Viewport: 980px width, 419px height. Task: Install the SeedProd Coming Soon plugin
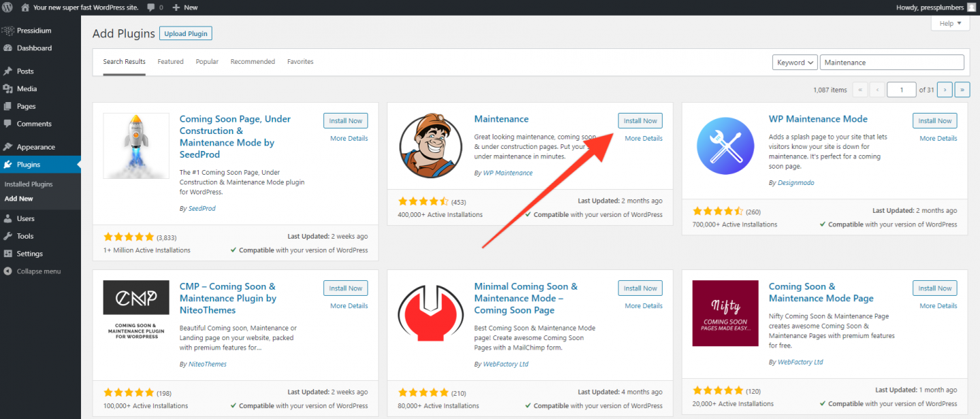tap(346, 121)
